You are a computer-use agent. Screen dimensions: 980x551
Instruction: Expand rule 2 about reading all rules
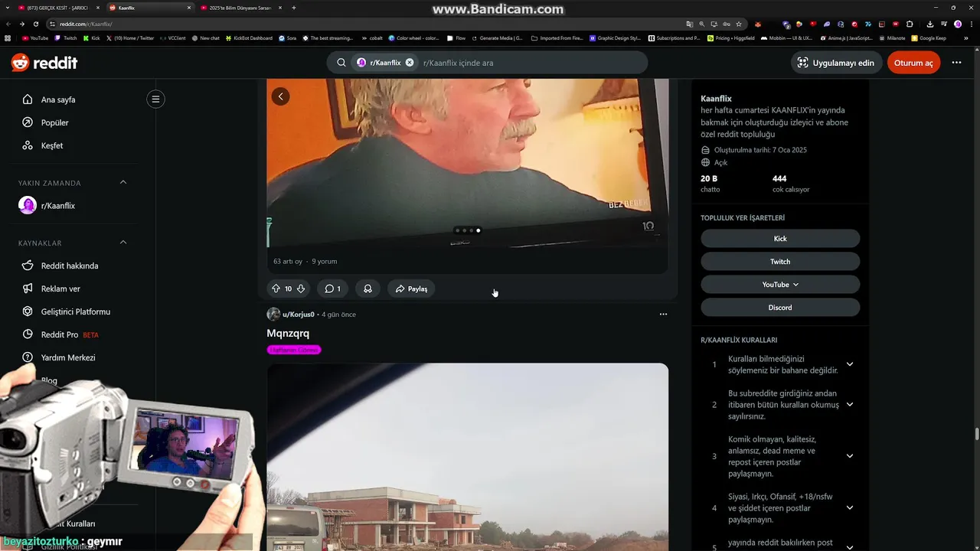(849, 404)
